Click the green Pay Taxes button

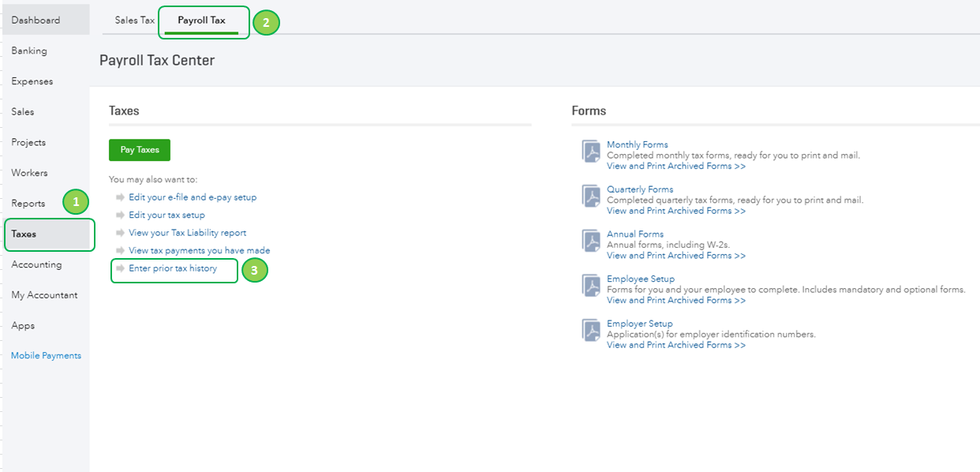140,150
